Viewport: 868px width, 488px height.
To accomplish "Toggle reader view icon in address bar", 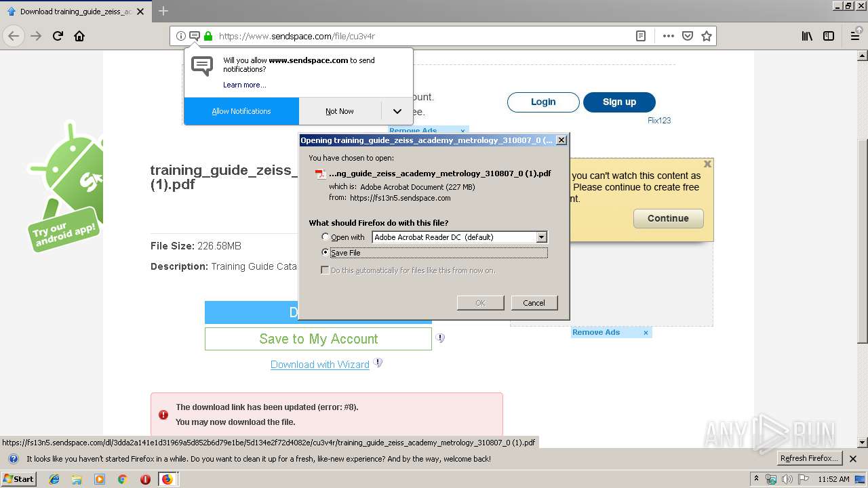I will 641,36.
